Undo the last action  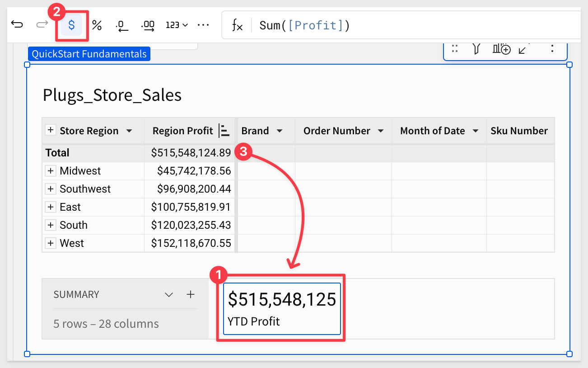(17, 24)
